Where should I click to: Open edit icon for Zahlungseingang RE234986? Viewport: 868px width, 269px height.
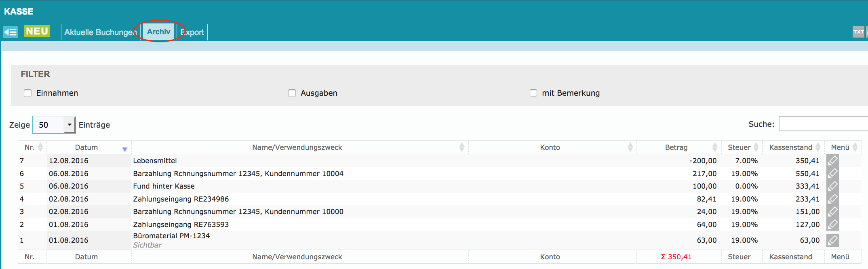832,199
